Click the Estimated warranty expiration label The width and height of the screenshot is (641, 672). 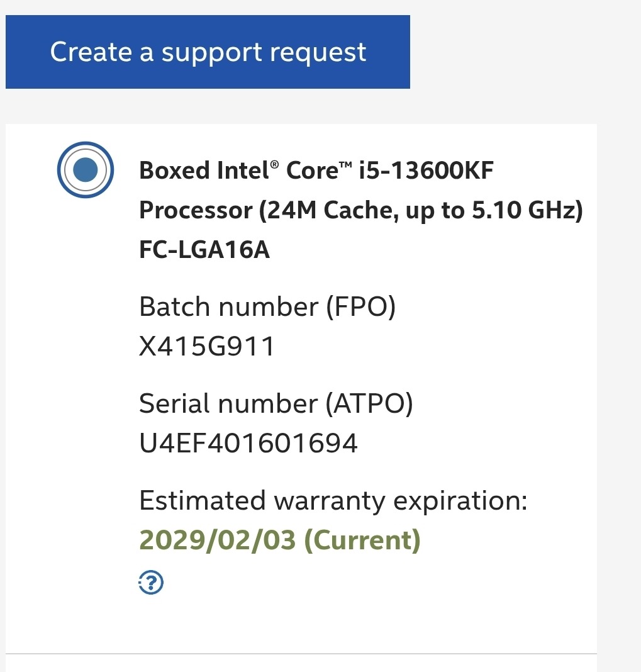tap(333, 501)
